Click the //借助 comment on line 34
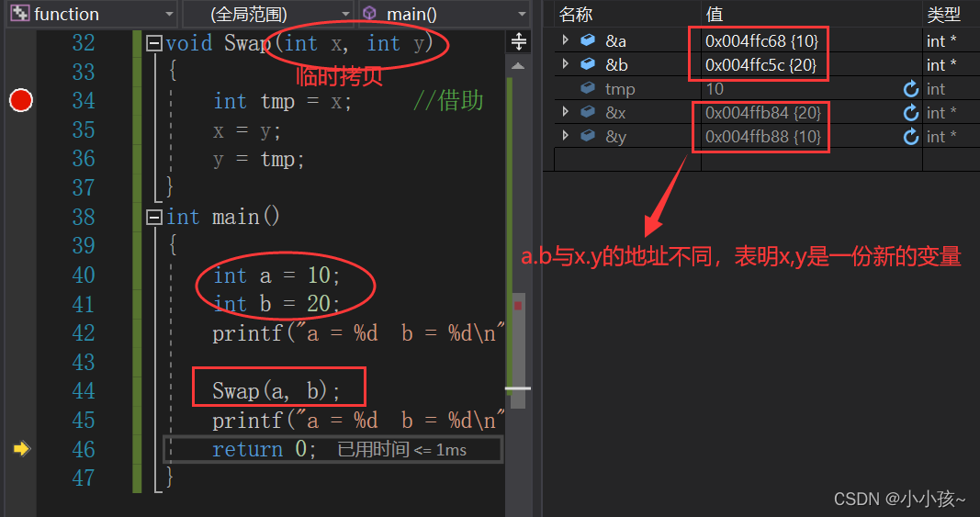980x517 pixels. [448, 101]
